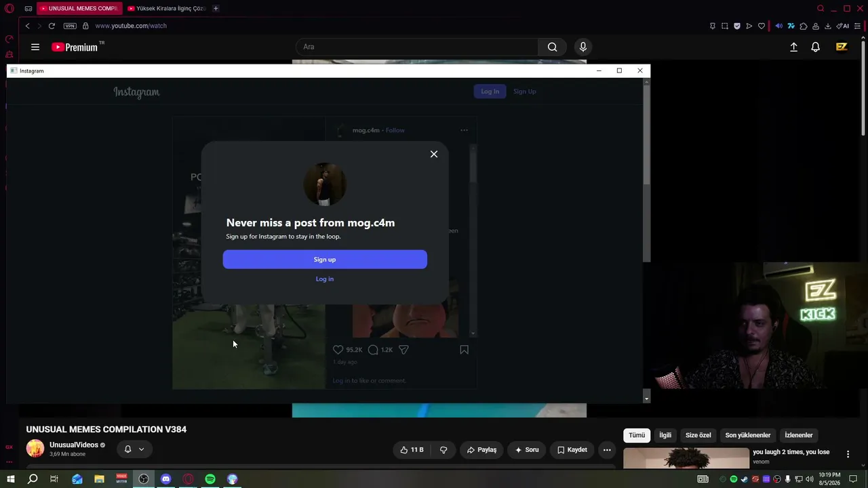Switch to the Yüksek Kiralara İlginç Çözüm tab
The width and height of the screenshot is (868, 488).
(167, 9)
